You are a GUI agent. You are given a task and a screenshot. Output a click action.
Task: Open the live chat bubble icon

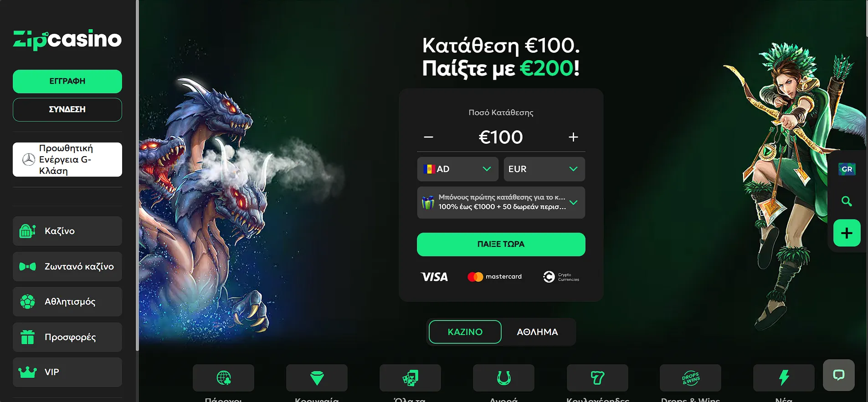(838, 375)
